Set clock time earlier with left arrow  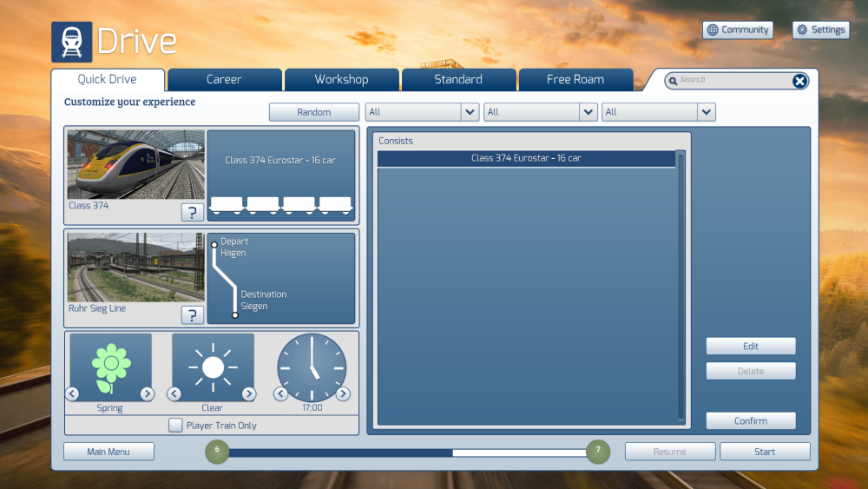pyautogui.click(x=280, y=393)
